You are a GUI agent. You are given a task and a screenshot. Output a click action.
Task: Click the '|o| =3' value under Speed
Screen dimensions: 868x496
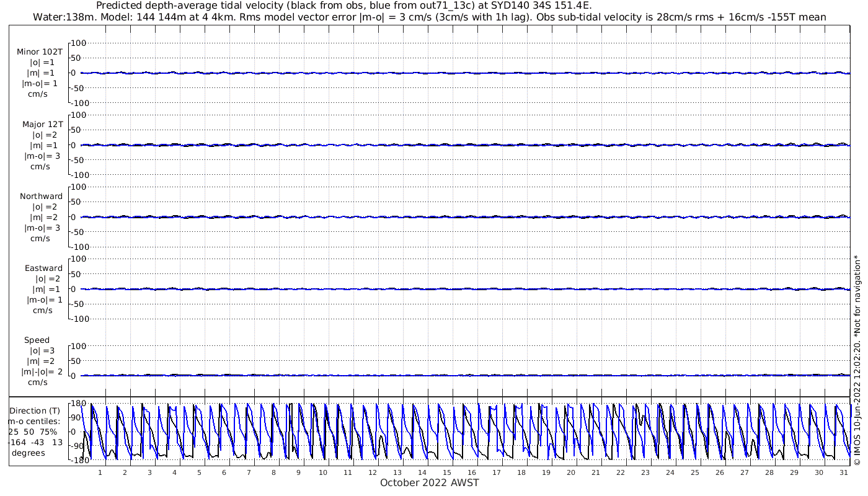click(x=43, y=351)
